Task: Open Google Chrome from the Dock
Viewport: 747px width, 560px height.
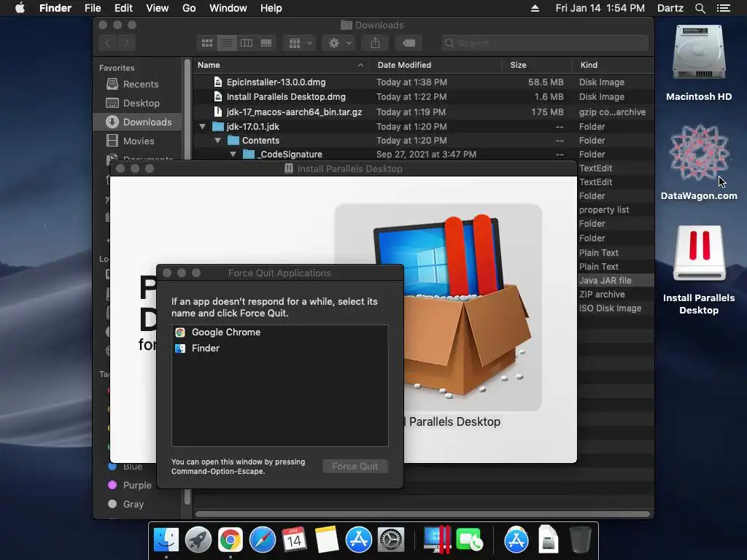Action: click(230, 540)
